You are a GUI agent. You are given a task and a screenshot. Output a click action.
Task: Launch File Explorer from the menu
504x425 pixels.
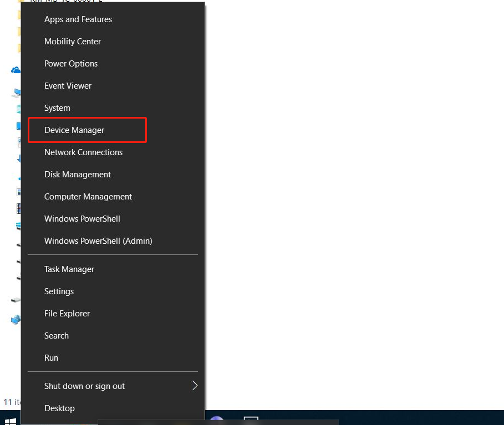coord(67,314)
